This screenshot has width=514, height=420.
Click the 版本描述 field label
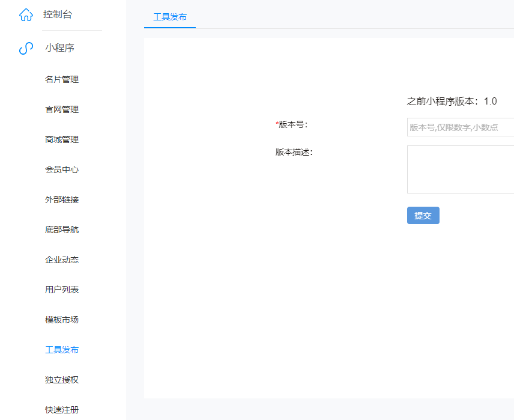[294, 152]
